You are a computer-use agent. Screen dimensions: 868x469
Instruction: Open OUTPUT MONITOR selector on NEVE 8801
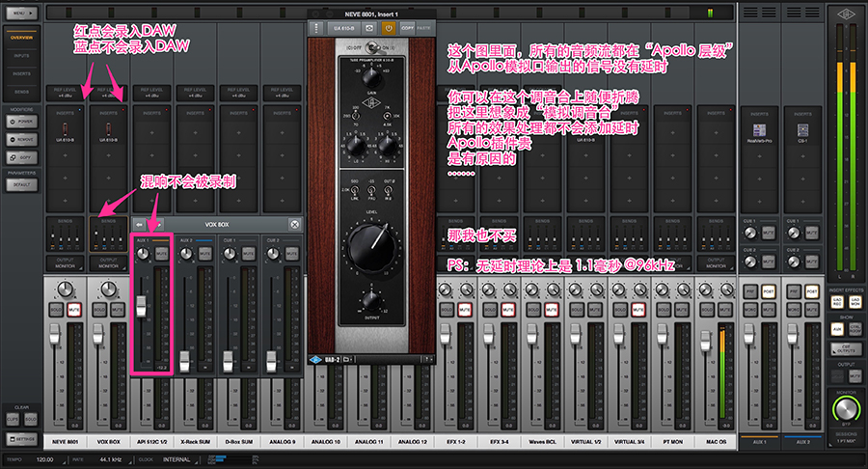click(x=65, y=263)
